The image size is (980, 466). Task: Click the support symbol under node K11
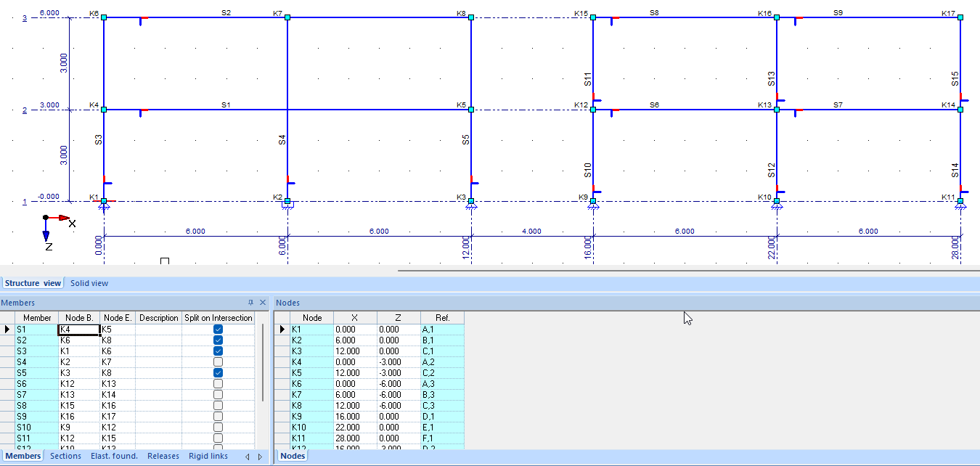pyautogui.click(x=960, y=206)
